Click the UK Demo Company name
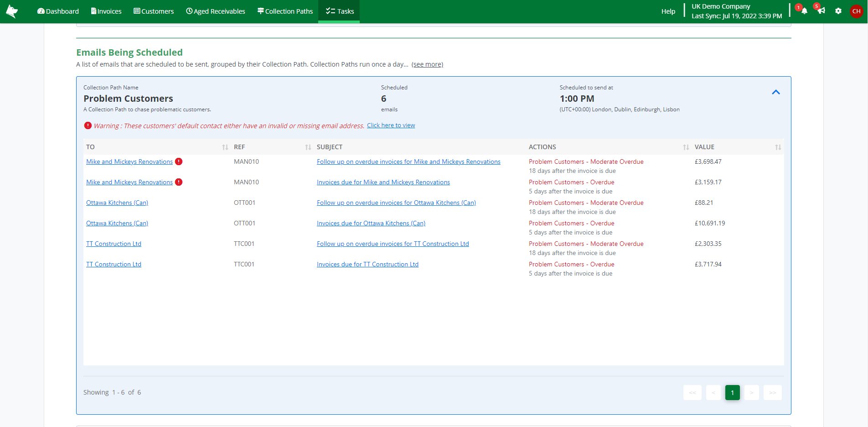Viewport: 868px width, 427px height. [721, 6]
